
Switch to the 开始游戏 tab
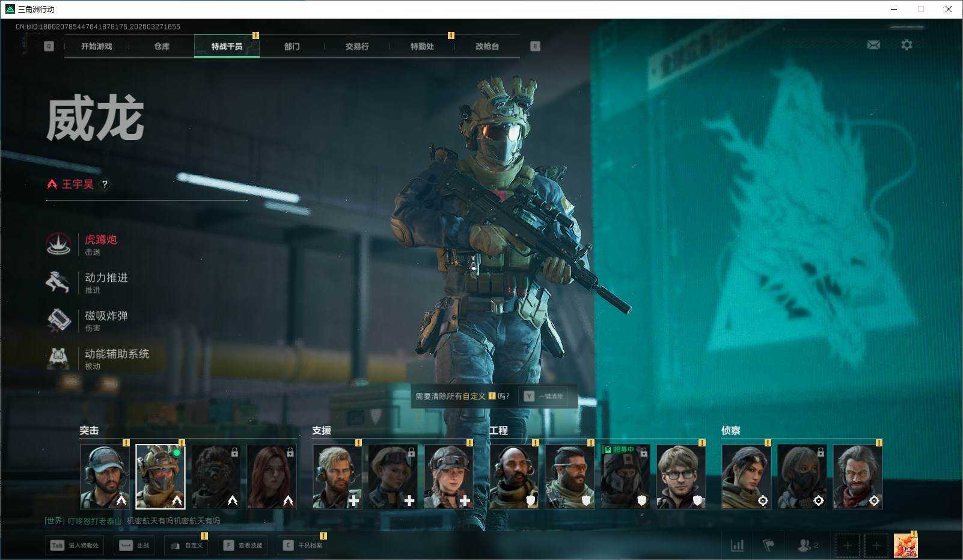click(97, 46)
